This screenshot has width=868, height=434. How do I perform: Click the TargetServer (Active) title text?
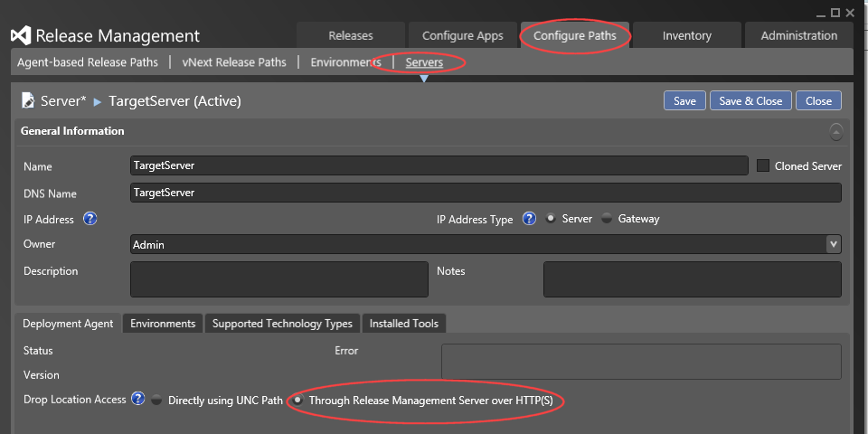point(175,101)
